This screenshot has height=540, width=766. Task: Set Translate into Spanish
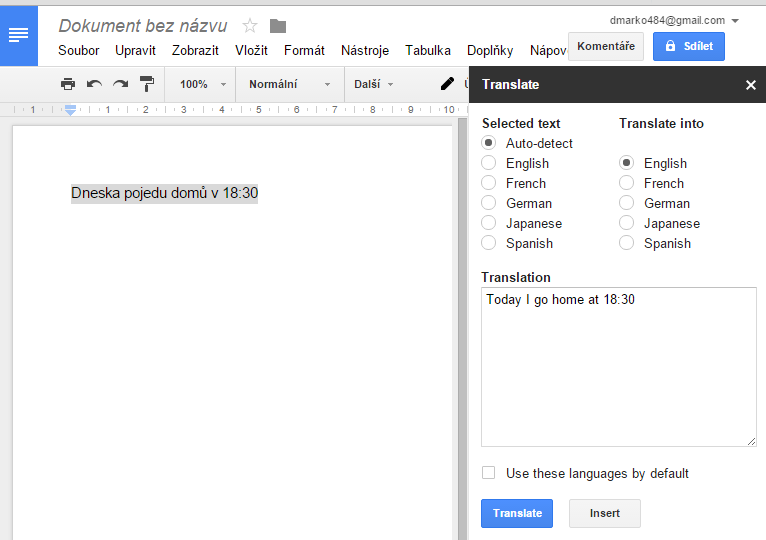[626, 243]
